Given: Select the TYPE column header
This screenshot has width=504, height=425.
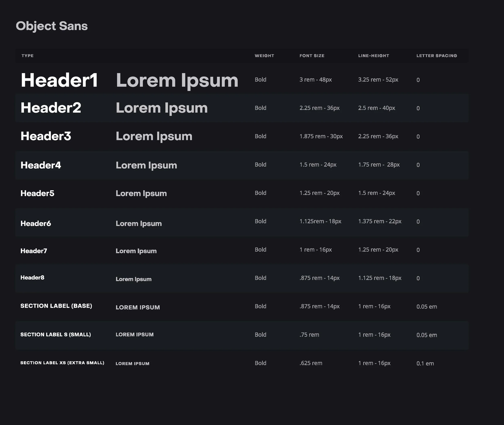Looking at the screenshot, I should pyautogui.click(x=27, y=56).
